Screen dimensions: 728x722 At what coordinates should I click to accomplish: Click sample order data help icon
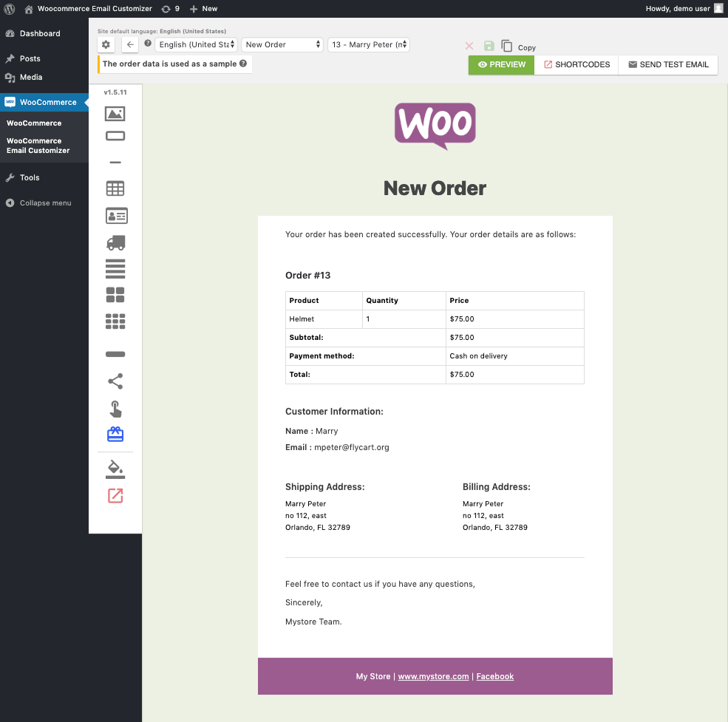pyautogui.click(x=243, y=64)
